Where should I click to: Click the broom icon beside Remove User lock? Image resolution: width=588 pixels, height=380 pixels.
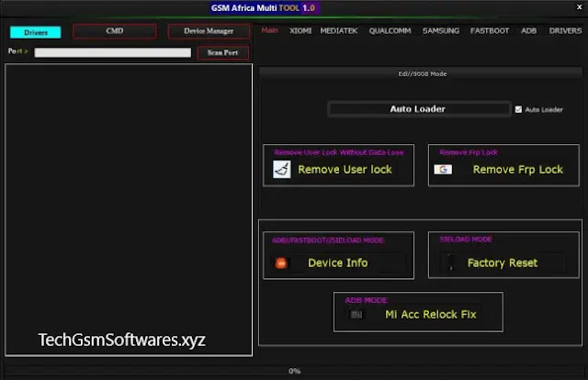(282, 170)
